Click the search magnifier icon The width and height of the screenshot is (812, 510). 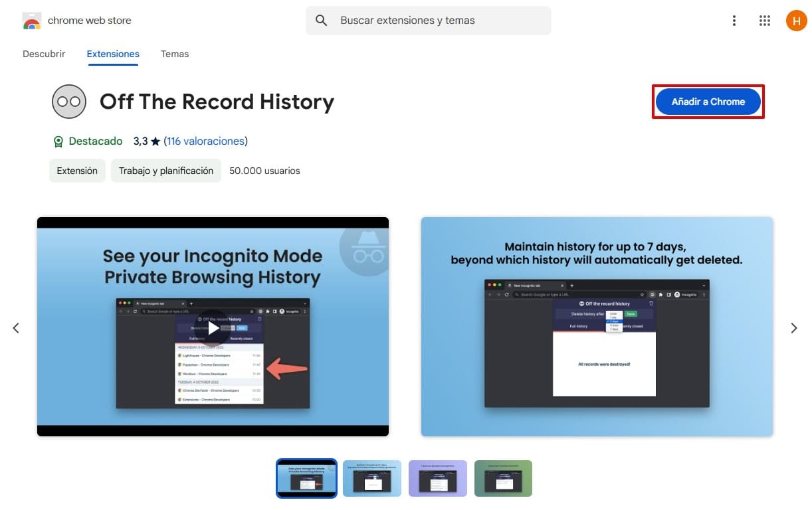(x=322, y=21)
